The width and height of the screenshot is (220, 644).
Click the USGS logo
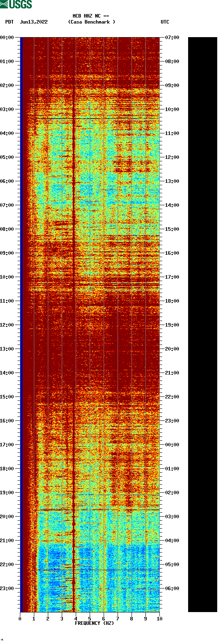click(x=16, y=4)
